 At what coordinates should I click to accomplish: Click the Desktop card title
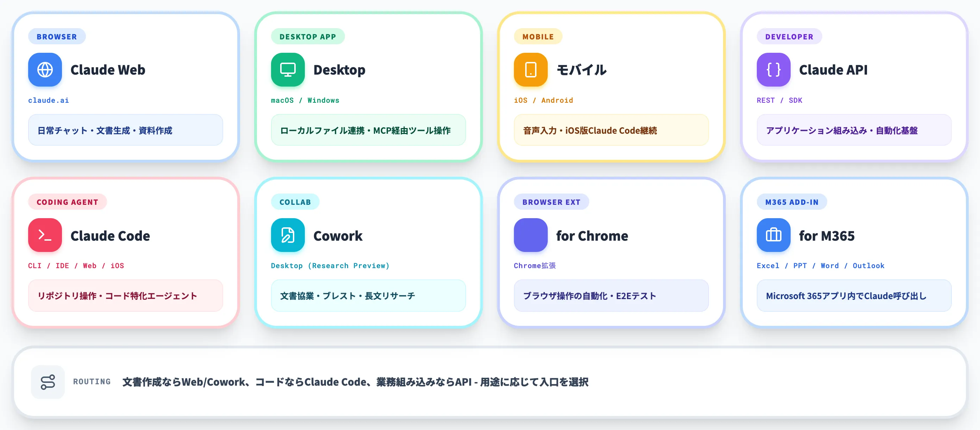tap(339, 70)
